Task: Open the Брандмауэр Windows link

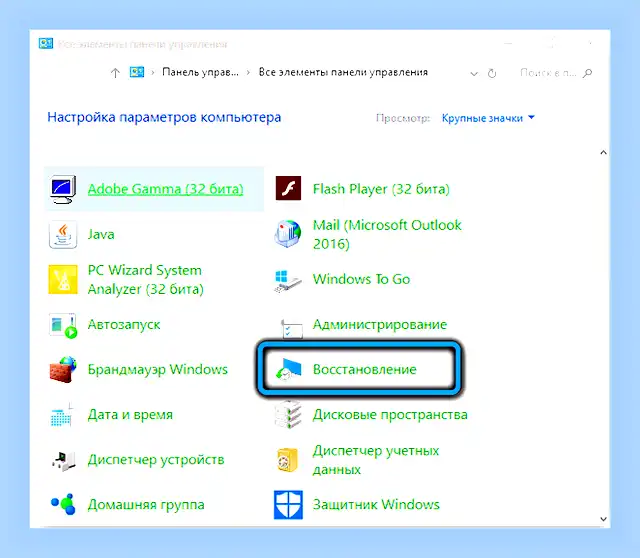Action: click(158, 369)
